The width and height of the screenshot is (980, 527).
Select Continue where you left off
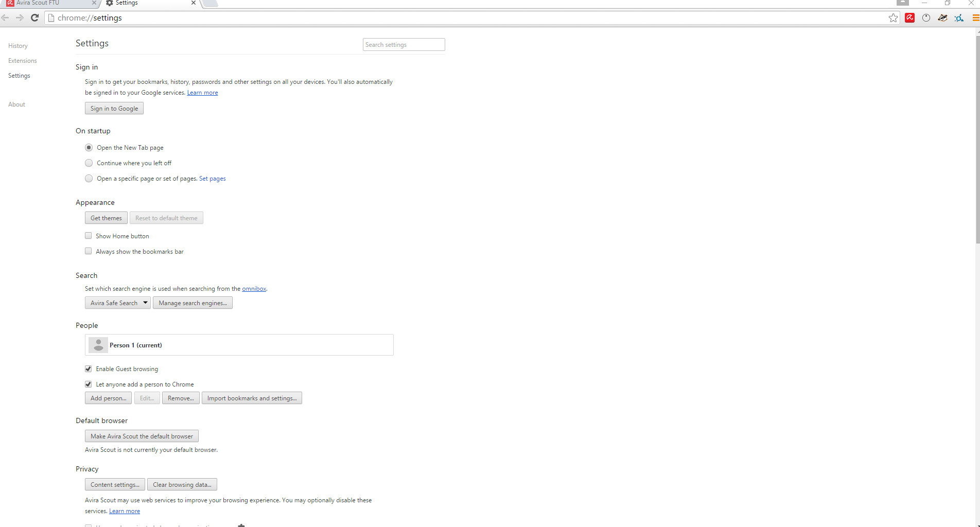point(89,163)
